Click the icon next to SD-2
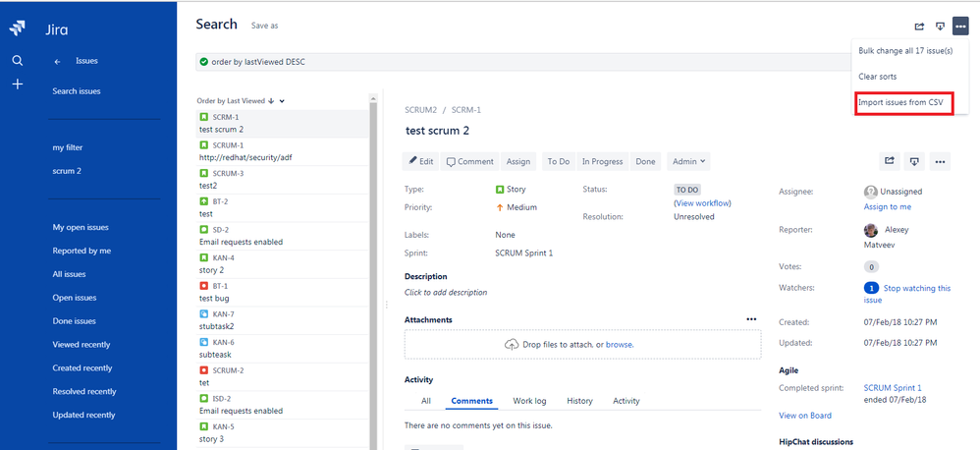The width and height of the screenshot is (980, 450). 203,229
